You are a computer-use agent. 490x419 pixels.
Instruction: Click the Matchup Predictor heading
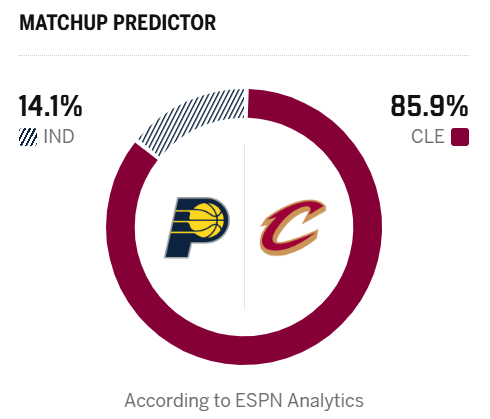[x=118, y=23]
